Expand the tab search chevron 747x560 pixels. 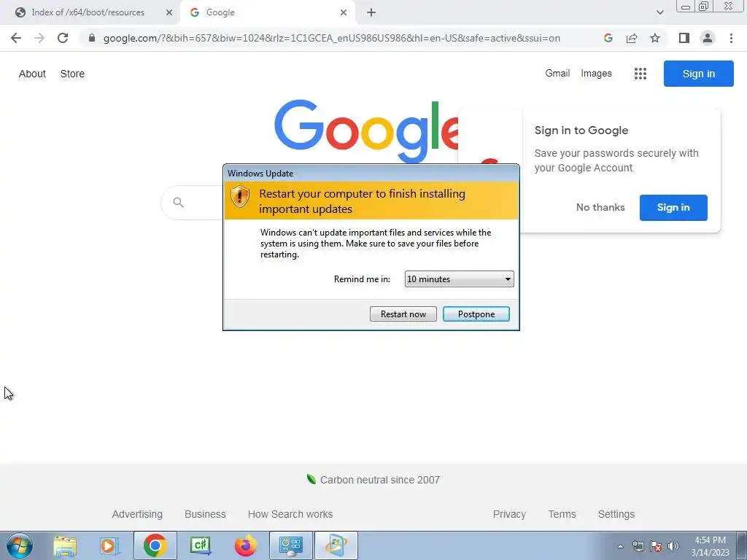click(x=659, y=12)
